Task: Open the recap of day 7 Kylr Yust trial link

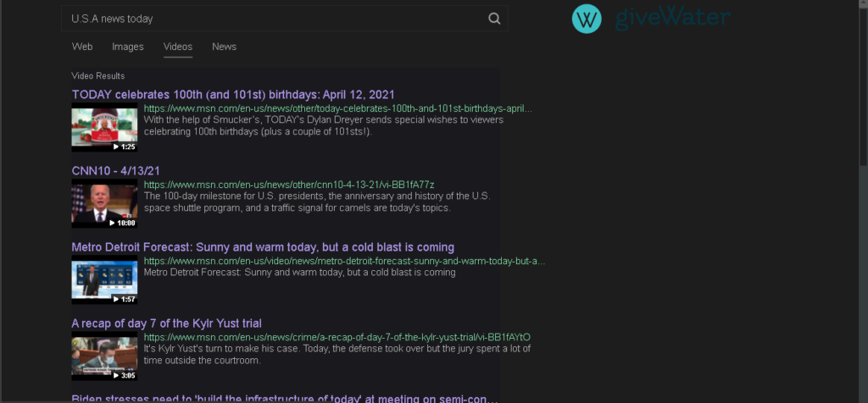Action: (167, 323)
